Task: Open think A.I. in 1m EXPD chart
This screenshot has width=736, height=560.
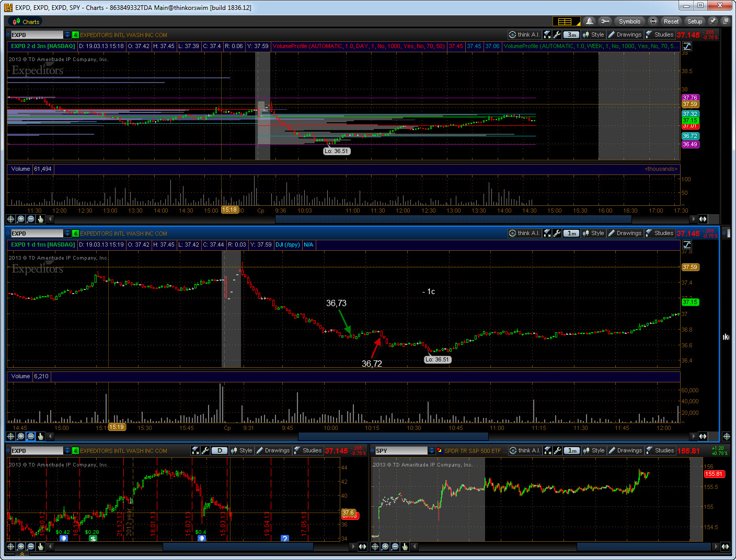Action: coord(524,233)
